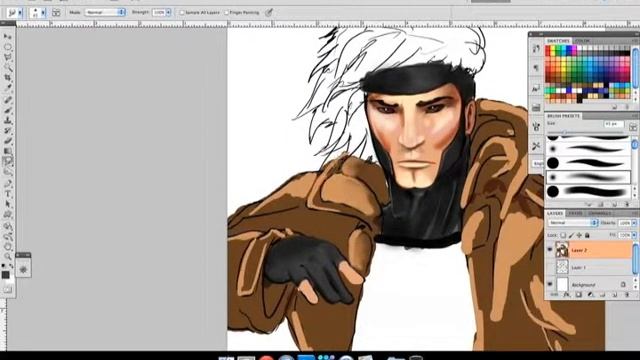The image size is (640, 360).
Task: Select the Elliptical Marquee tool
Action: (8, 47)
